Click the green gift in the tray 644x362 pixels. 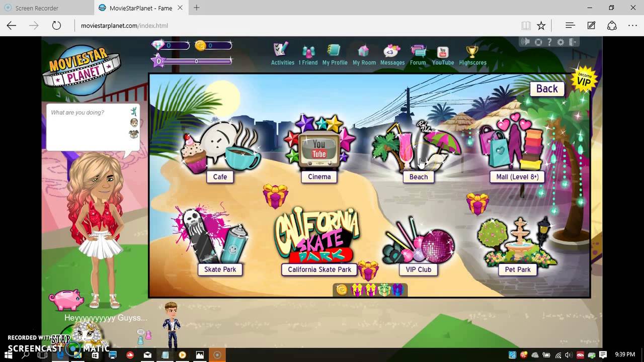384,290
